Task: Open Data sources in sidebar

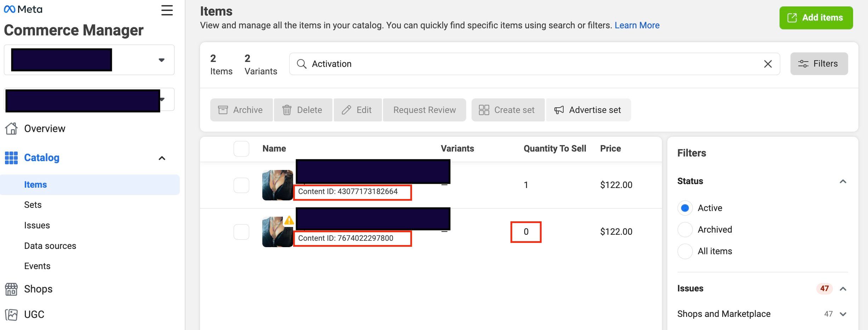Action: pos(50,246)
